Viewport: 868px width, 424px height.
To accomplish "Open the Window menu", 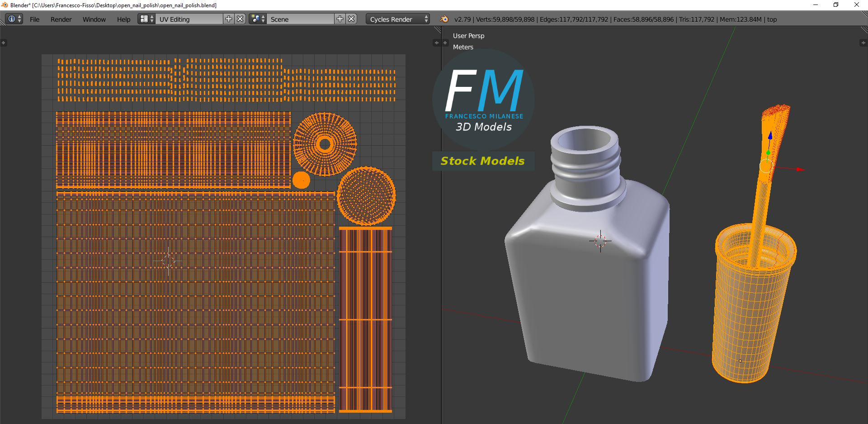I will (x=94, y=19).
